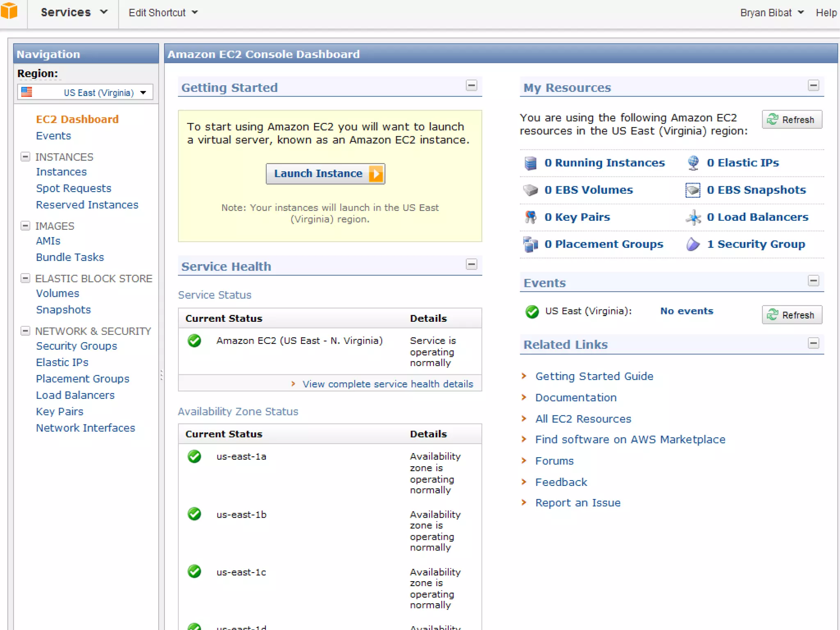Image resolution: width=840 pixels, height=630 pixels.
Task: Collapse the My Resources panel
Action: (813, 85)
